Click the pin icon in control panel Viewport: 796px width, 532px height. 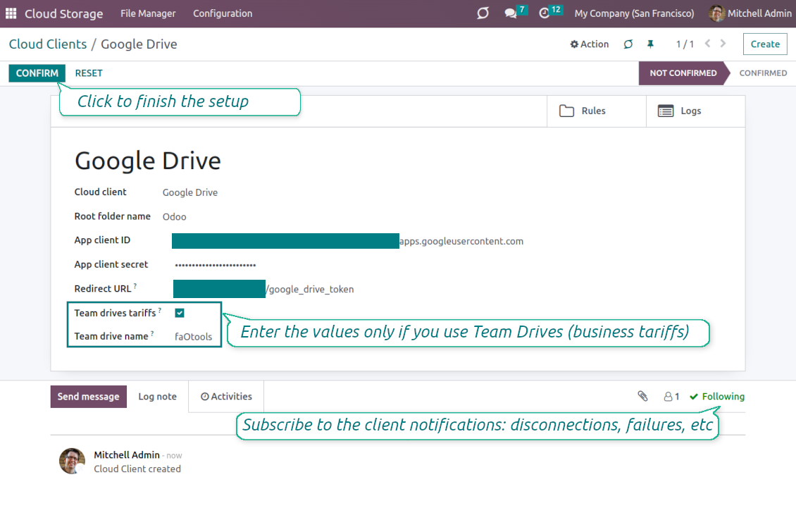pyautogui.click(x=650, y=44)
